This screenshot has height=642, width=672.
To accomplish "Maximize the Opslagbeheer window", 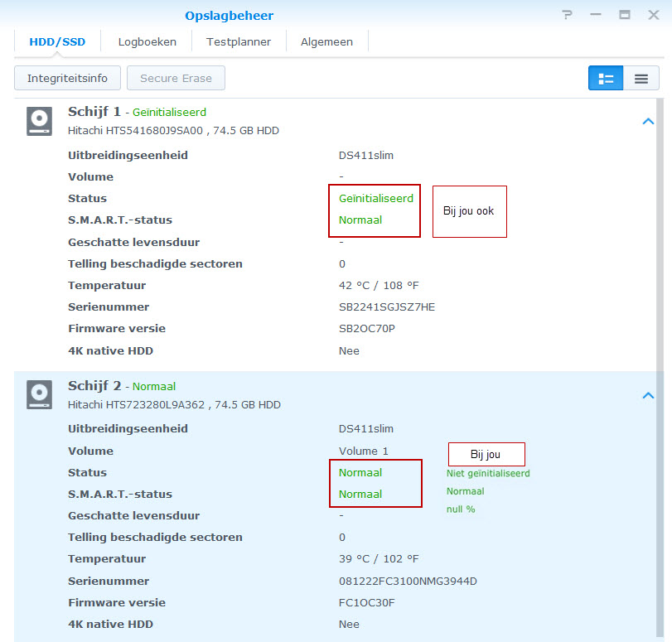I will [625, 15].
